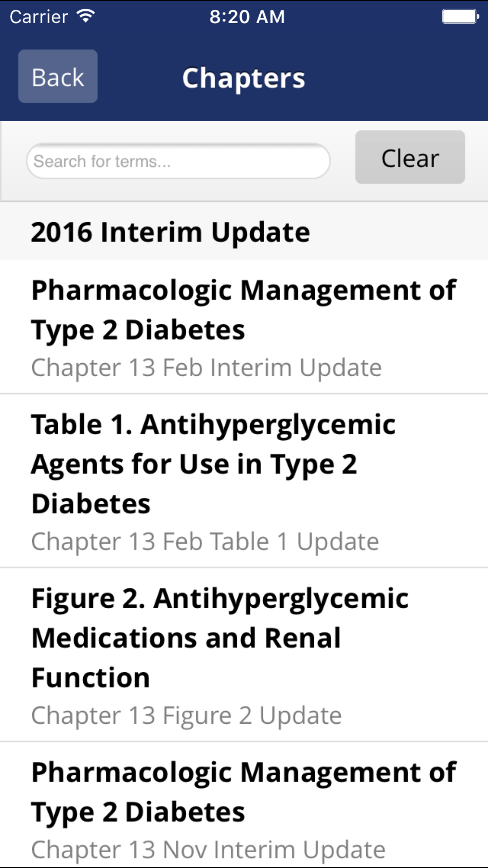The height and width of the screenshot is (868, 488).
Task: Tap the Medications and Renal title line
Action: 186,638
